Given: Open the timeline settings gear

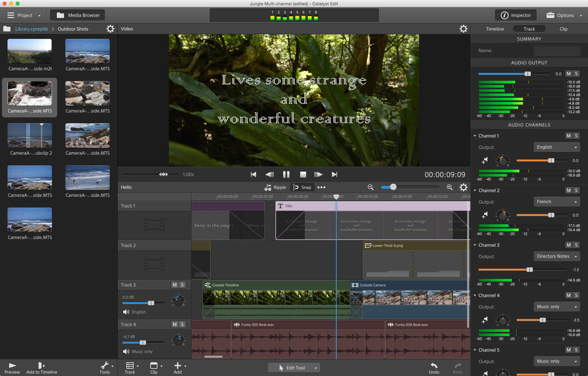Looking at the screenshot, I should pyautogui.click(x=463, y=187).
